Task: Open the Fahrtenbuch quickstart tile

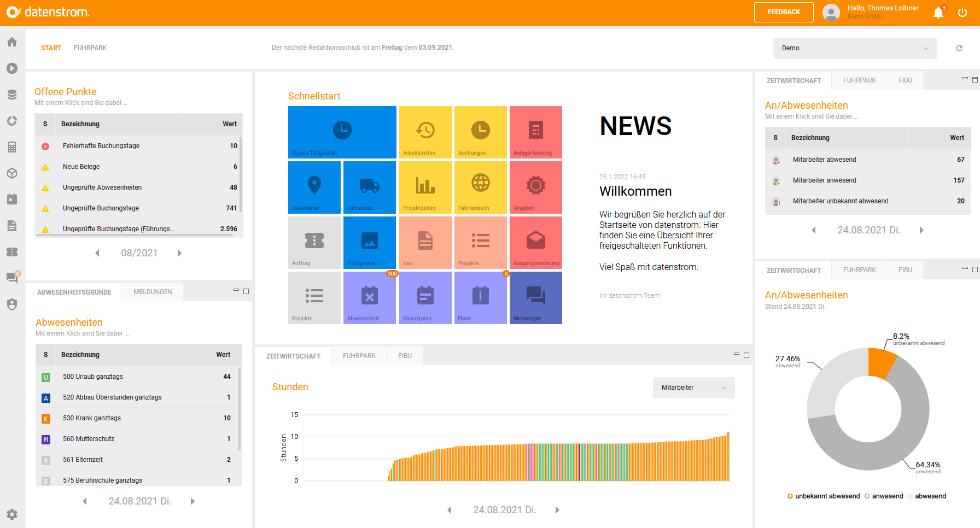Action: 480,187
